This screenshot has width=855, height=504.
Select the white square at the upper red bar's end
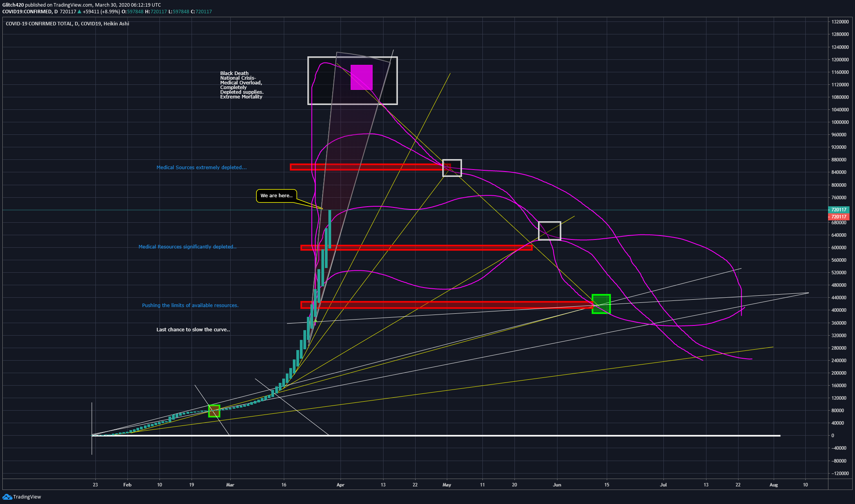tap(452, 168)
